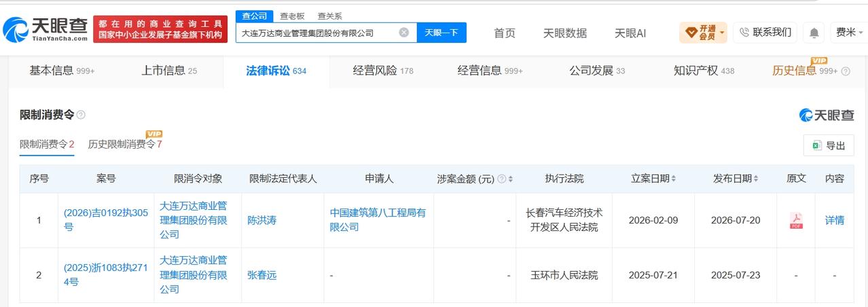The image size is (868, 307).
Task: Switch to 公司发展 tab
Action: coord(597,71)
